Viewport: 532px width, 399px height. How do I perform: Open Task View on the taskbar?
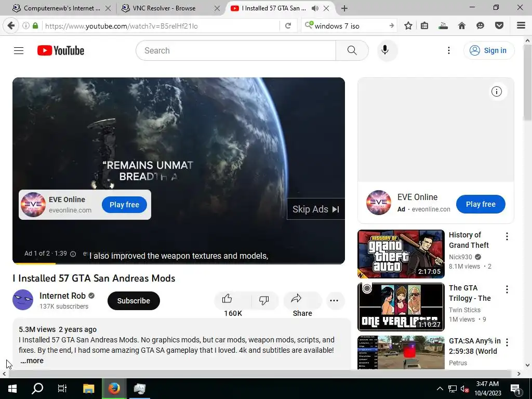(x=62, y=389)
